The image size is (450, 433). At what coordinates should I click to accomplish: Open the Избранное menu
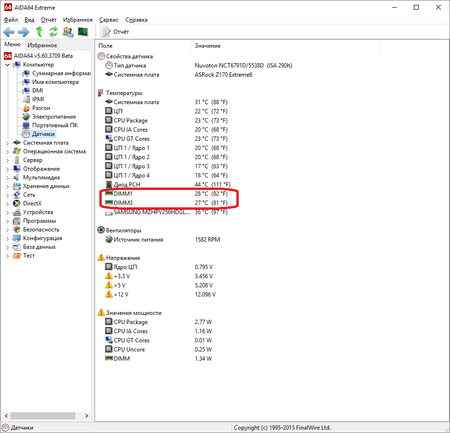78,20
